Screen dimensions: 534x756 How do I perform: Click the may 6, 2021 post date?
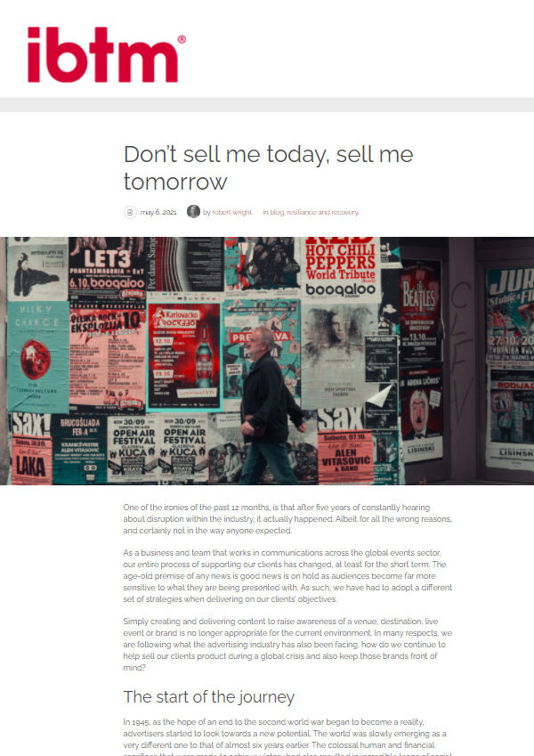(x=158, y=212)
